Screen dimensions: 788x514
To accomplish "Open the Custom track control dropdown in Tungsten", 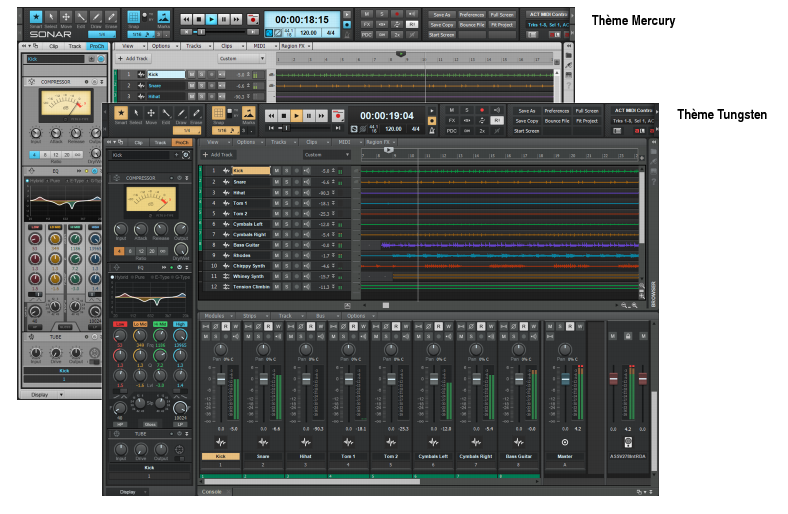I will coord(326,155).
